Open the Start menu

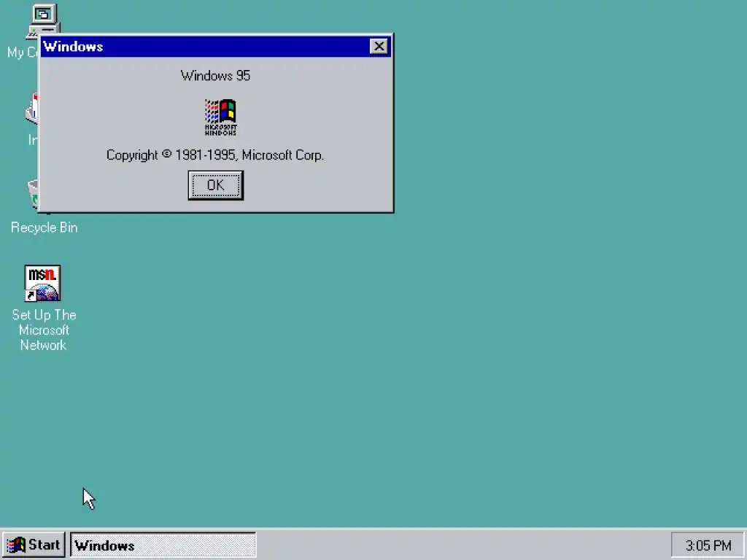point(34,545)
